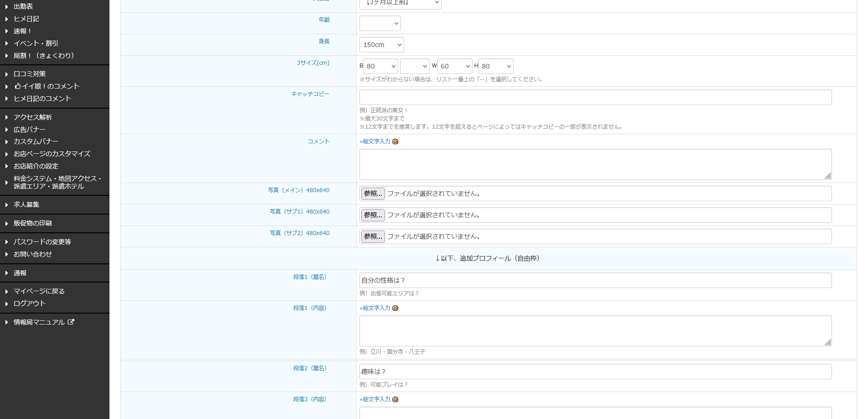Open イベント・割引 menu item
Screen dimensions: 868x419
36,43
